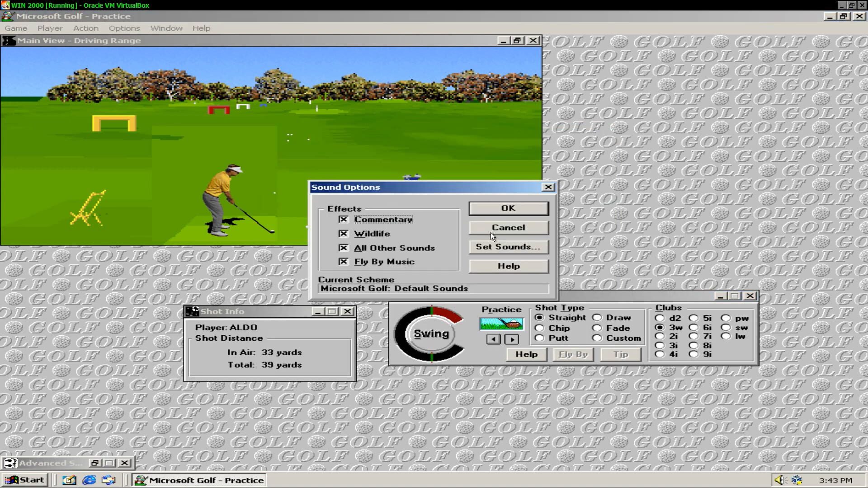Viewport: 868px width, 488px height.
Task: Click the Practice view thumbnail showing the golf club
Action: pyautogui.click(x=501, y=323)
